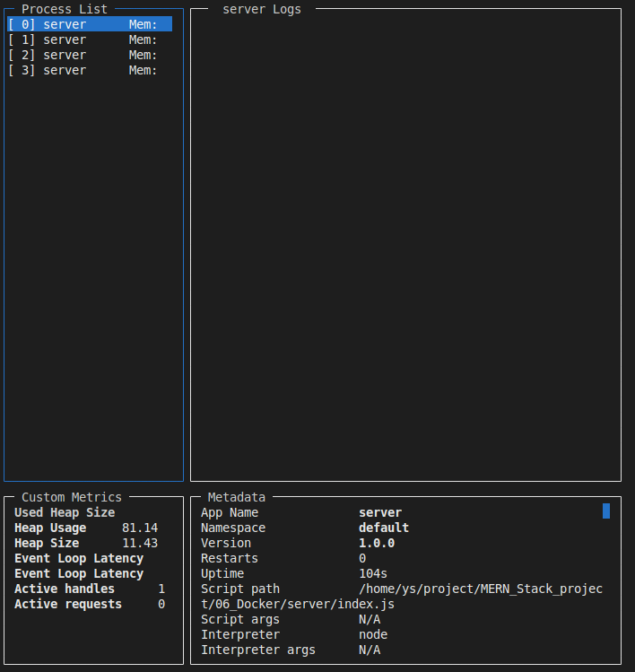Select process [ 0] server in Process List
The width and height of the screenshot is (635, 672).
[90, 24]
